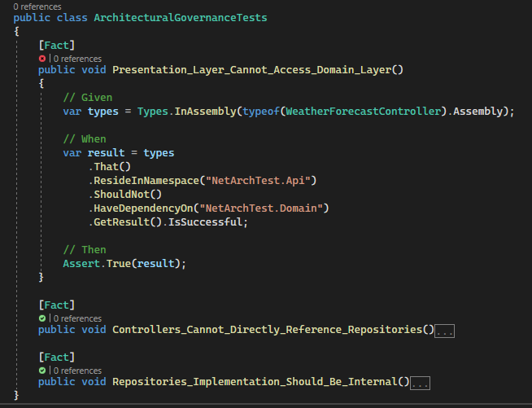Image resolution: width=532 pixels, height=408 pixels.
Task: Click the green passed icon above Controllers_Cannot_Directly_Reference_Repositories
Action: point(42,318)
